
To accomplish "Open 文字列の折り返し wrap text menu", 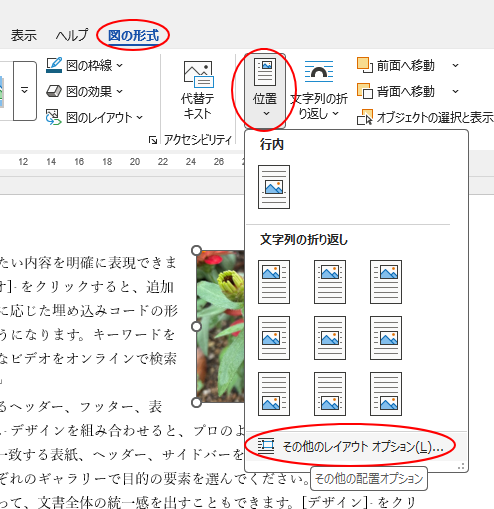I will click(x=319, y=90).
